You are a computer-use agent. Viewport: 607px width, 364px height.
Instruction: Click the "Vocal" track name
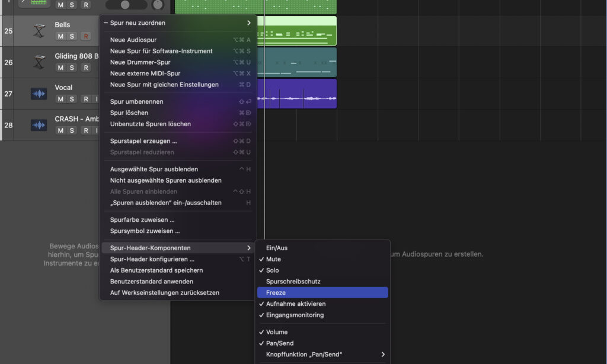pos(63,88)
